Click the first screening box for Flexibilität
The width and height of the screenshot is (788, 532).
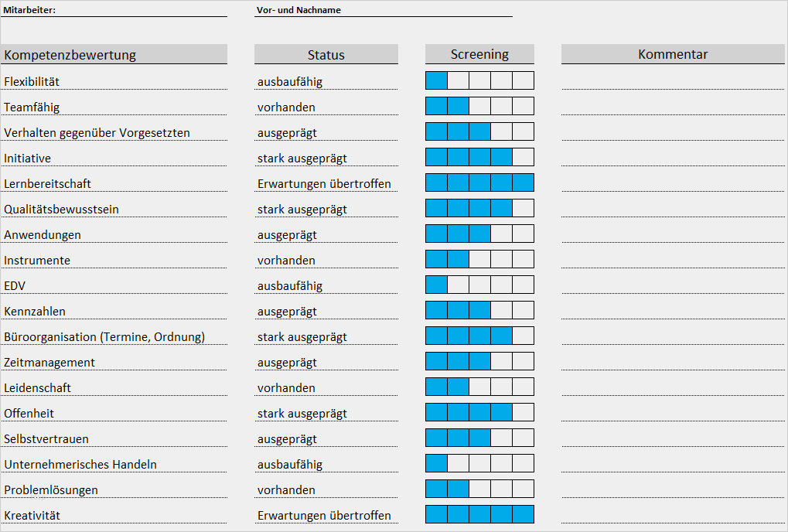(x=436, y=81)
